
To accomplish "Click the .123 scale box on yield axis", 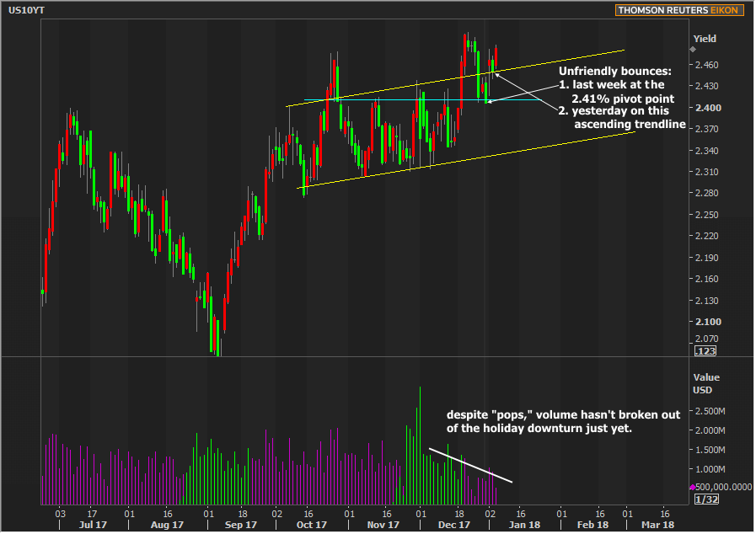I will click(705, 351).
